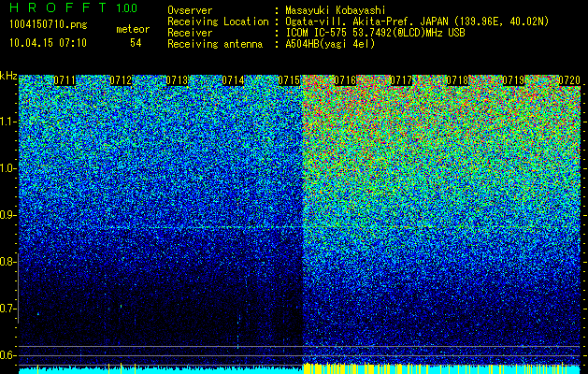Click the 1.1 kHz axis label
The height and width of the screenshot is (374, 588).
click(7, 122)
